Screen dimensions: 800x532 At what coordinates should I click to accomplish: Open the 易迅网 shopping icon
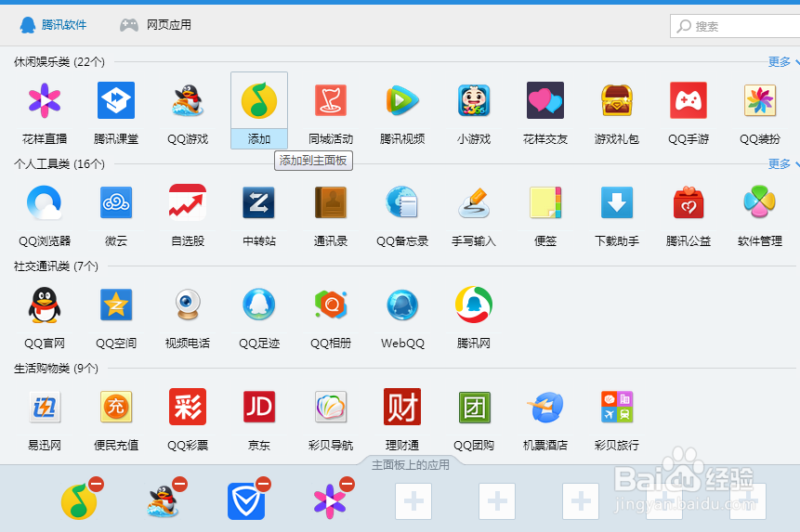click(x=45, y=407)
